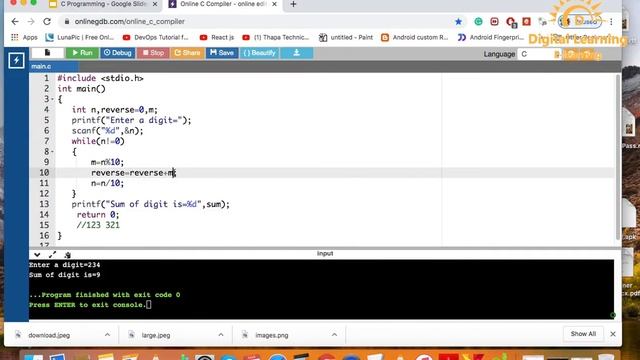Click the red square extension icon
Image resolution: width=640 pixels, height=360 pixels.
point(527,22)
